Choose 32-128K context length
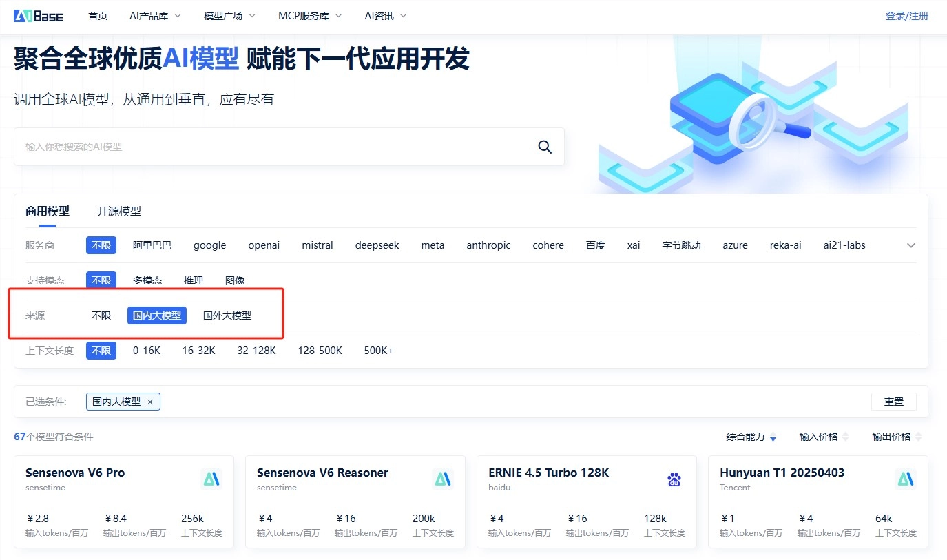Image resolution: width=947 pixels, height=560 pixels. point(257,351)
